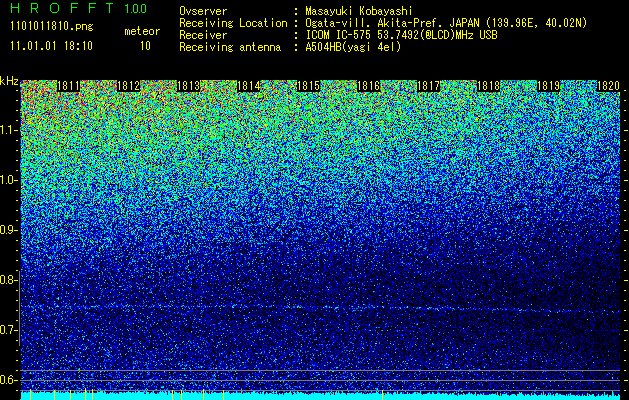The image size is (629, 400).
Task: Click the 1815 time marker
Action: pos(308,86)
